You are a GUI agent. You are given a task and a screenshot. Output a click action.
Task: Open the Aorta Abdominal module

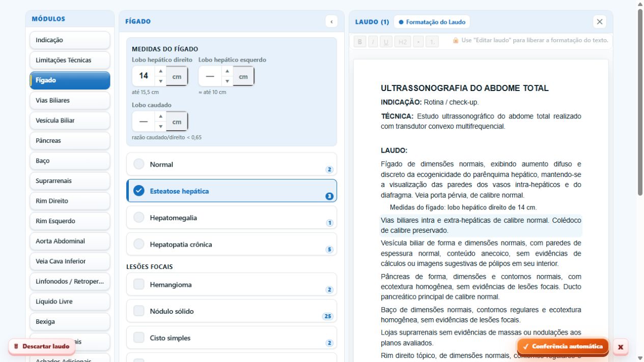70,241
